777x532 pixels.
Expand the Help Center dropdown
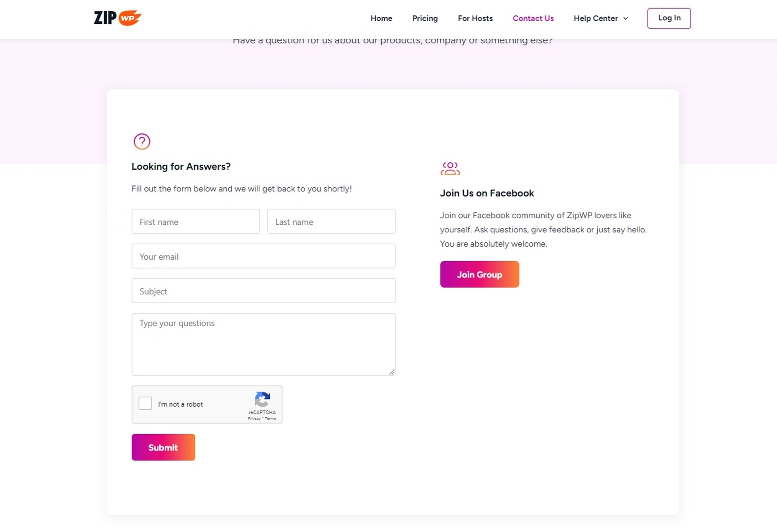tap(600, 18)
